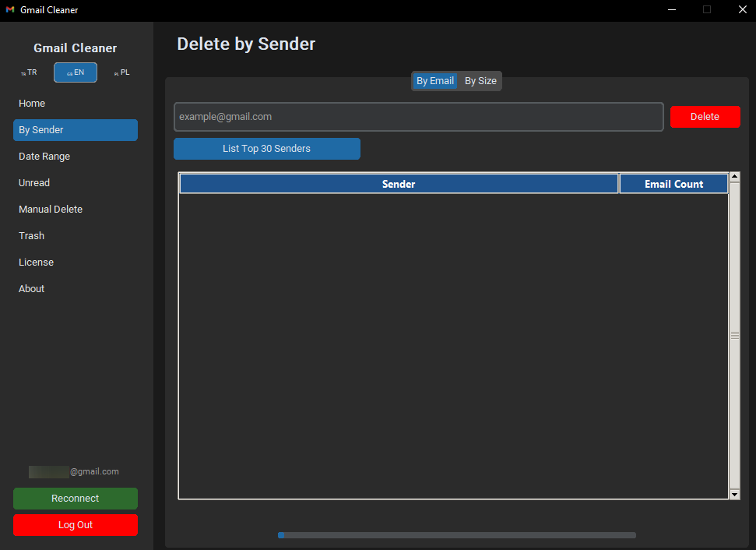The image size is (756, 550).
Task: Open the Home page
Action: [76, 104]
